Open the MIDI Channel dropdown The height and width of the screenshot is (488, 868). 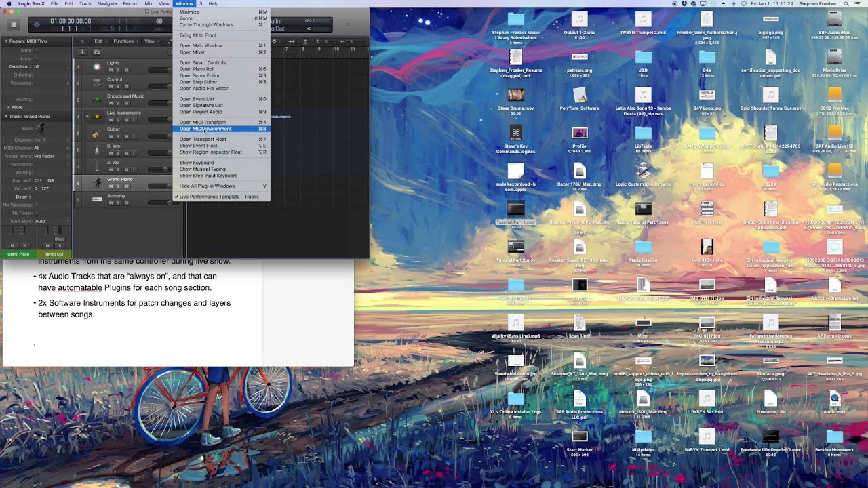point(52,148)
